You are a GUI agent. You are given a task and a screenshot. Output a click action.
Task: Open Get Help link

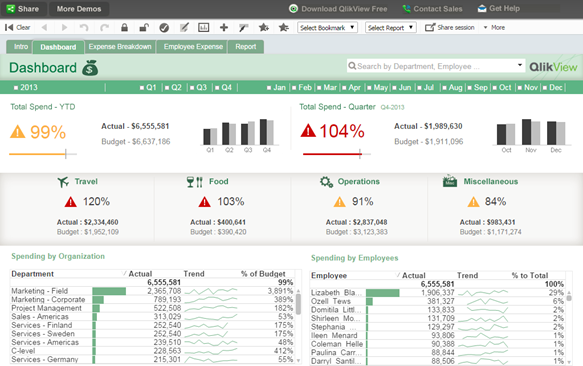point(499,9)
